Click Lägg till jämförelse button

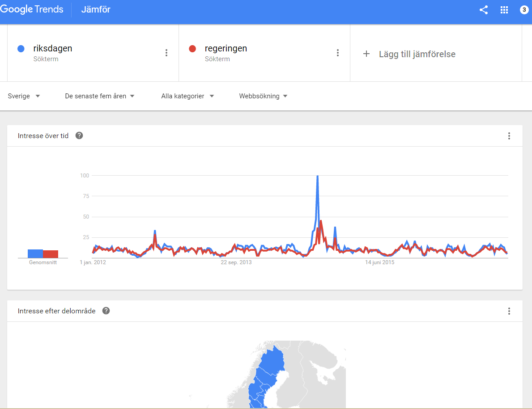[x=417, y=54]
